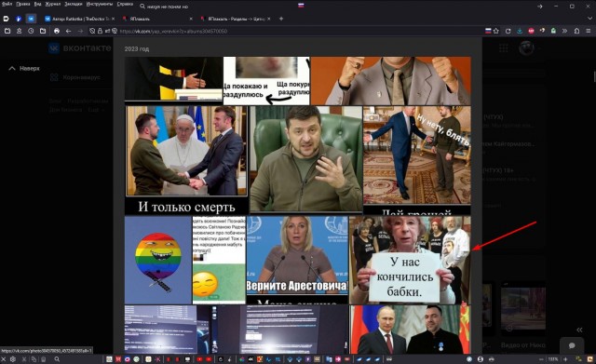Close the ЯПлакаль Разделы tab
The image size is (596, 364).
point(269,19)
